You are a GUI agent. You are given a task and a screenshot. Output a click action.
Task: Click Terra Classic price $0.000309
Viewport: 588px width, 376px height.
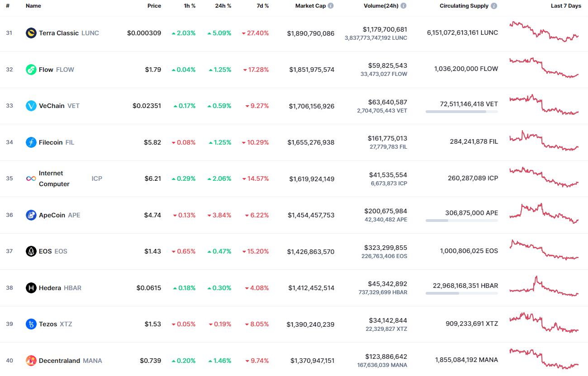click(144, 33)
